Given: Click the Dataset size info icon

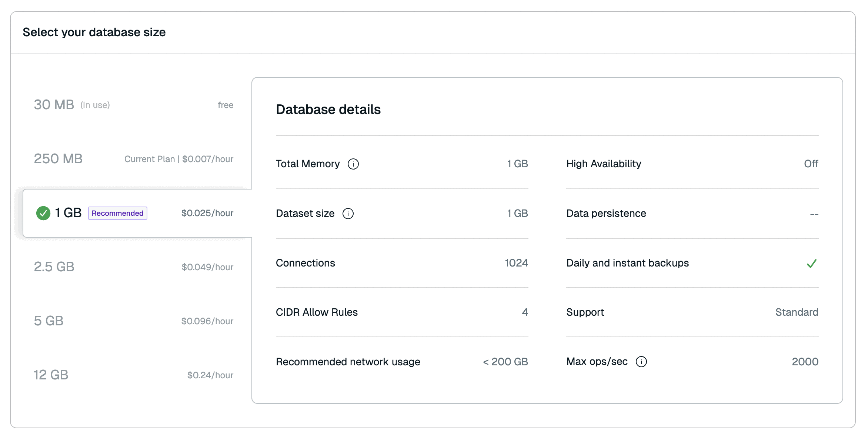Looking at the screenshot, I should pos(348,214).
